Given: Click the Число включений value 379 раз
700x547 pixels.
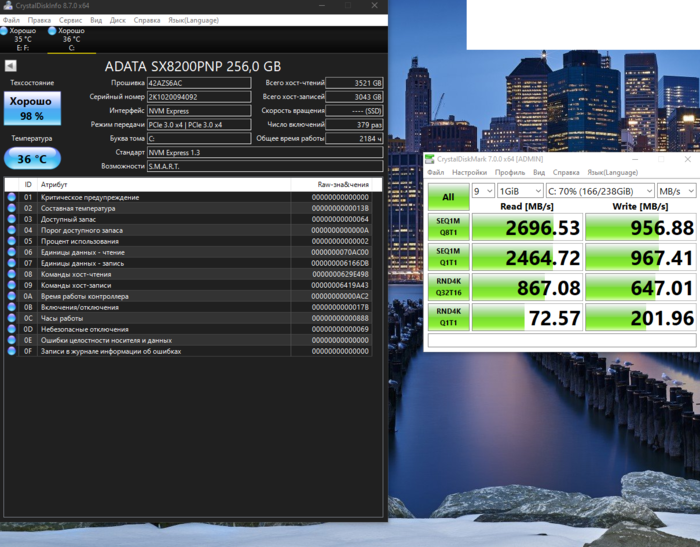Looking at the screenshot, I should tap(354, 125).
